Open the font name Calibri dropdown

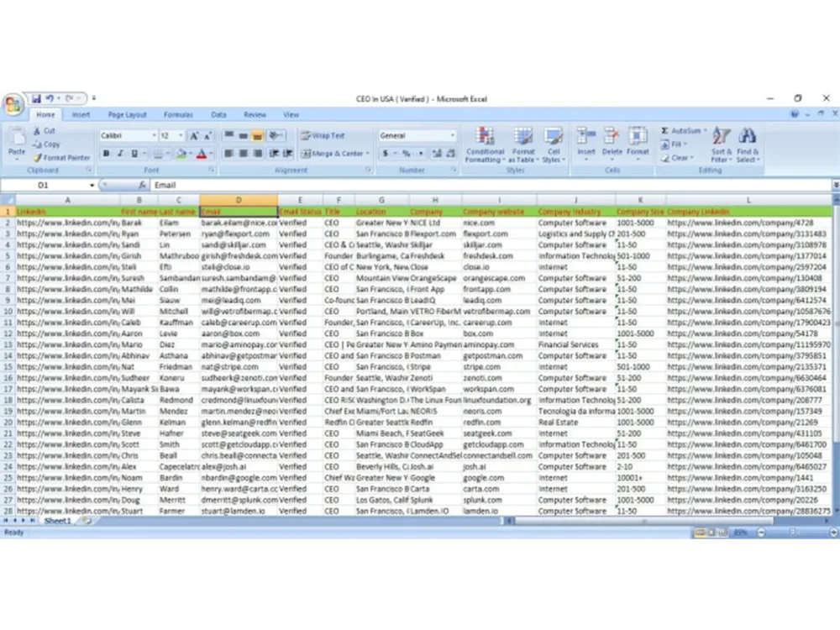point(154,135)
